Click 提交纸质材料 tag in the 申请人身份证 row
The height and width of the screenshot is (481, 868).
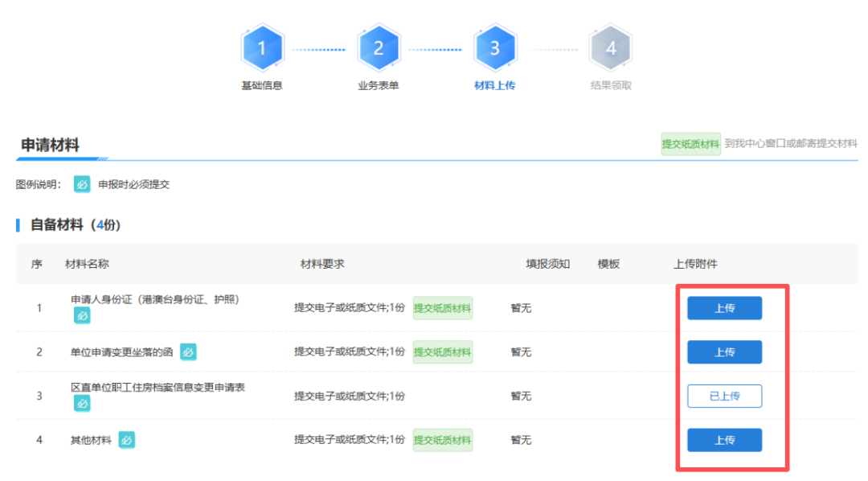[442, 308]
